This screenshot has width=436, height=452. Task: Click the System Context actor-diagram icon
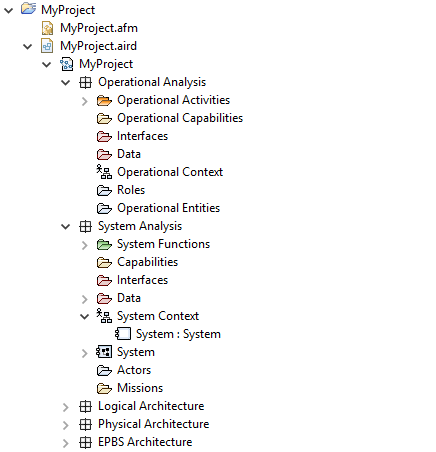click(104, 316)
